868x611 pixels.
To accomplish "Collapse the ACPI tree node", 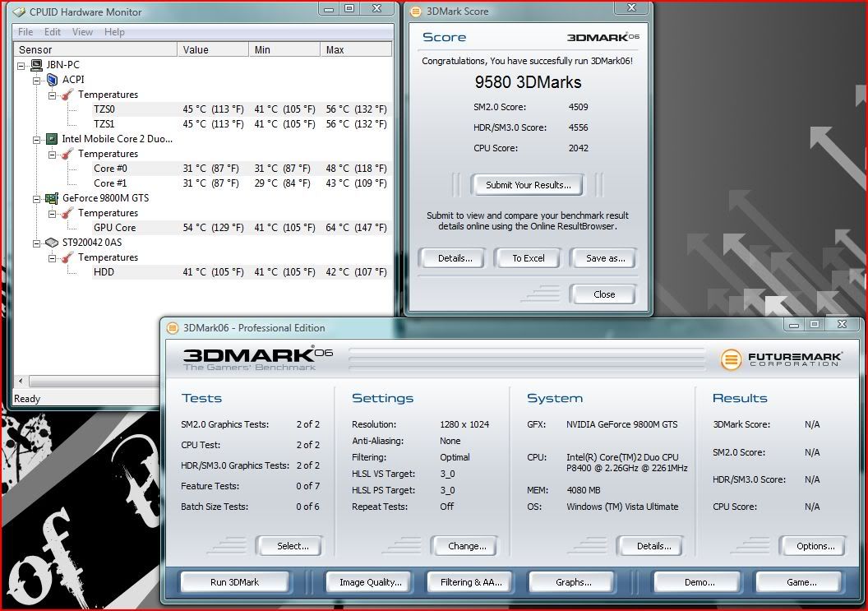I will tap(36, 81).
